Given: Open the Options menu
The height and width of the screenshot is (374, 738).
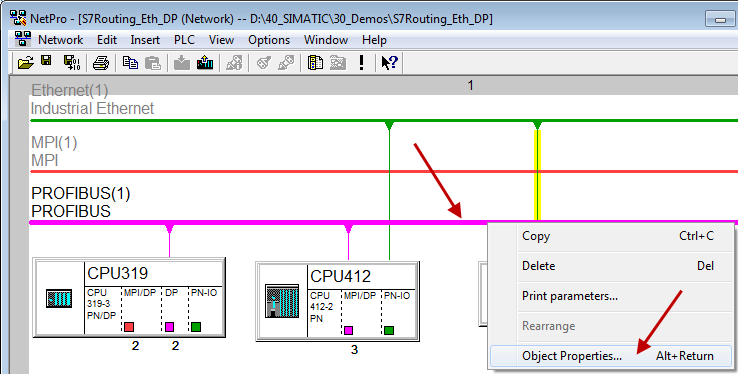Looking at the screenshot, I should (269, 40).
